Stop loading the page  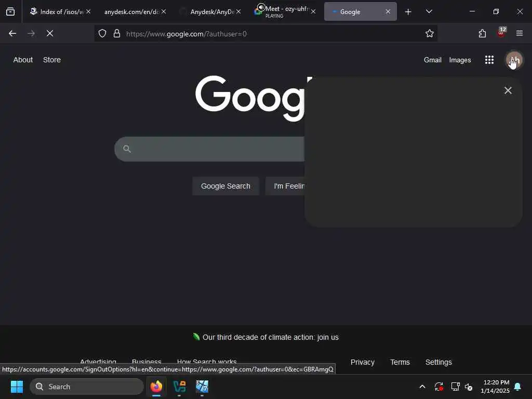(50, 33)
